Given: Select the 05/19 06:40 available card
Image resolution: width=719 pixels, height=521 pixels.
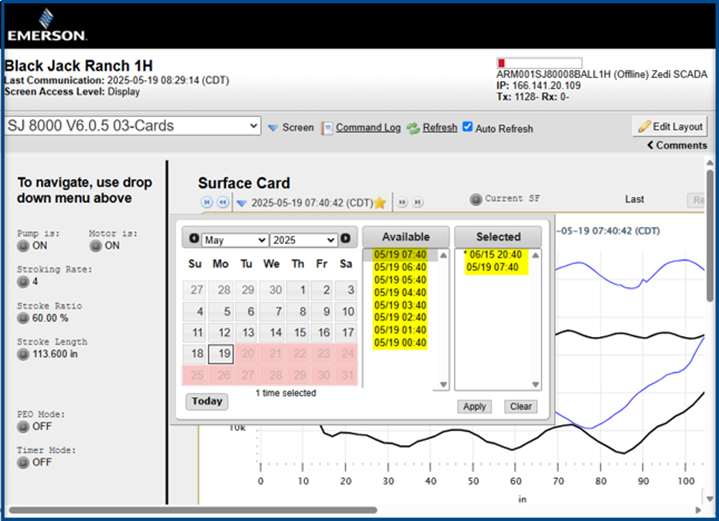Looking at the screenshot, I should pyautogui.click(x=400, y=268).
